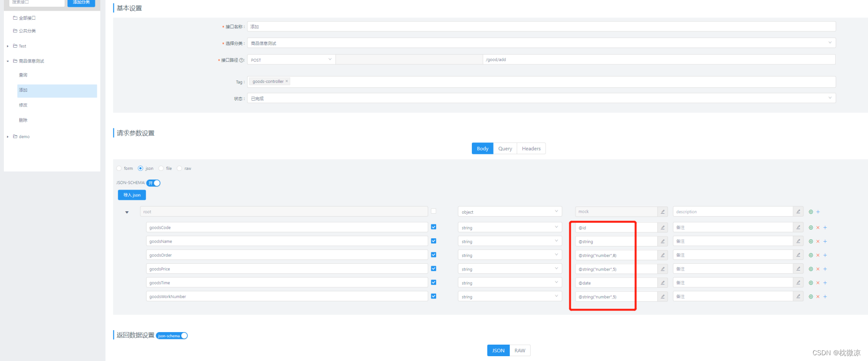Click the help icon next to 接口路径

[241, 60]
